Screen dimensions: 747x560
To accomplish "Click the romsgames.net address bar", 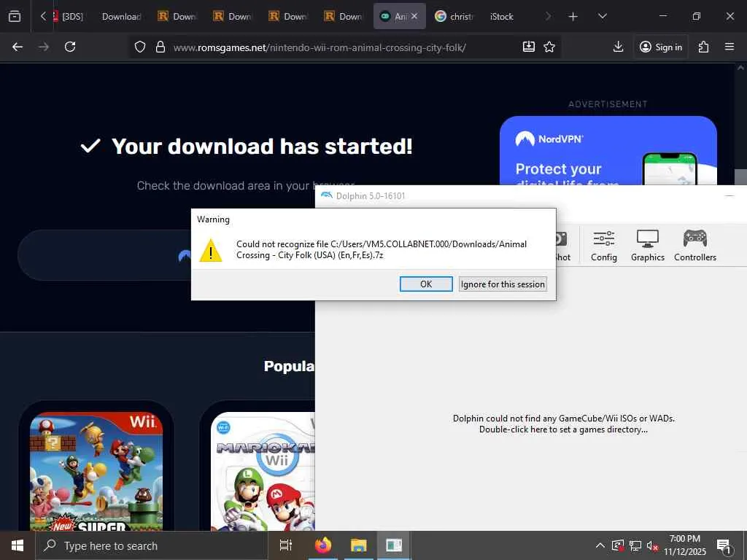I will click(320, 47).
